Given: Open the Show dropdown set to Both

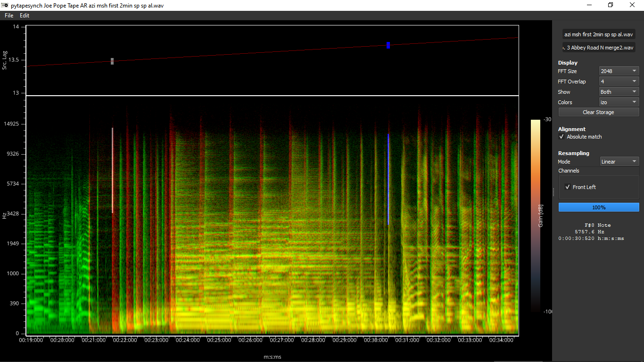Looking at the screenshot, I should 619,92.
